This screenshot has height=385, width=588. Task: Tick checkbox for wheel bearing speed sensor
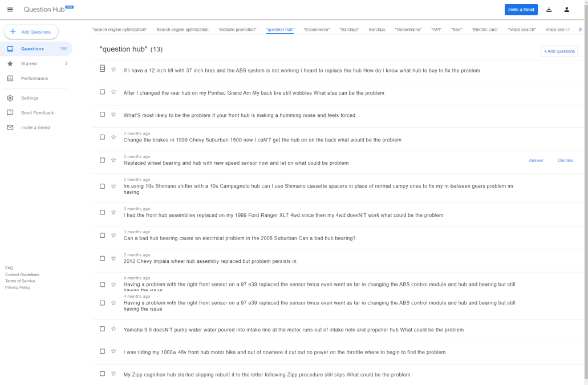[x=103, y=160]
